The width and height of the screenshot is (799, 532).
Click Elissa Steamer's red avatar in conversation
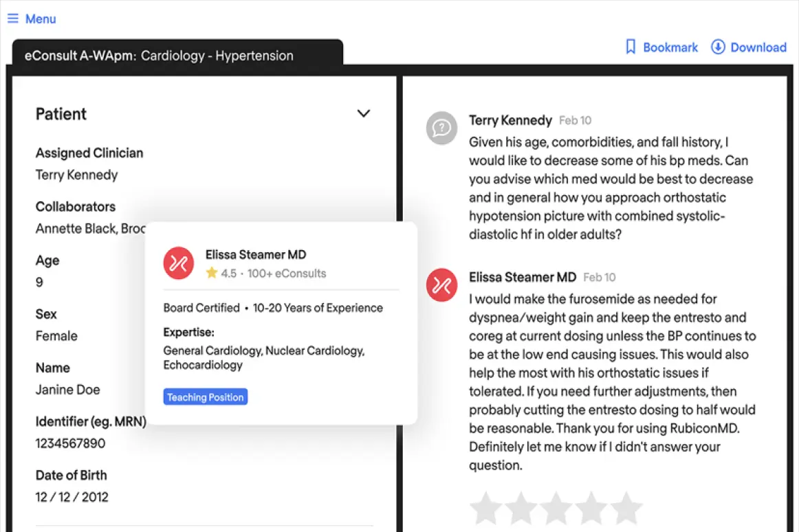coord(441,285)
